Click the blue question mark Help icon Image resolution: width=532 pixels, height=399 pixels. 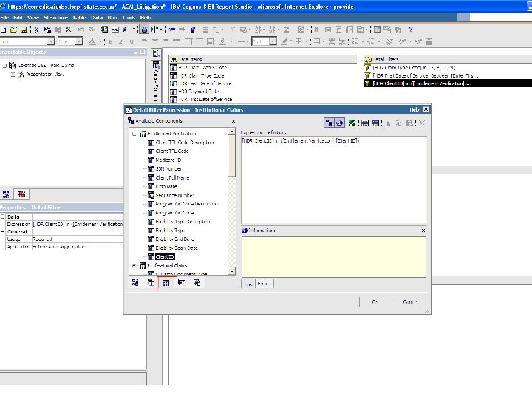411,30
